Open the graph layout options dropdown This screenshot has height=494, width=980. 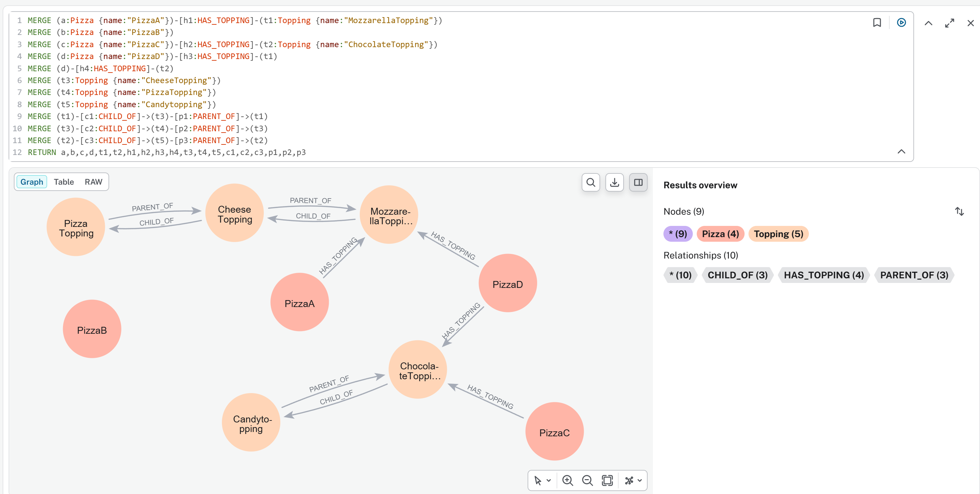633,480
